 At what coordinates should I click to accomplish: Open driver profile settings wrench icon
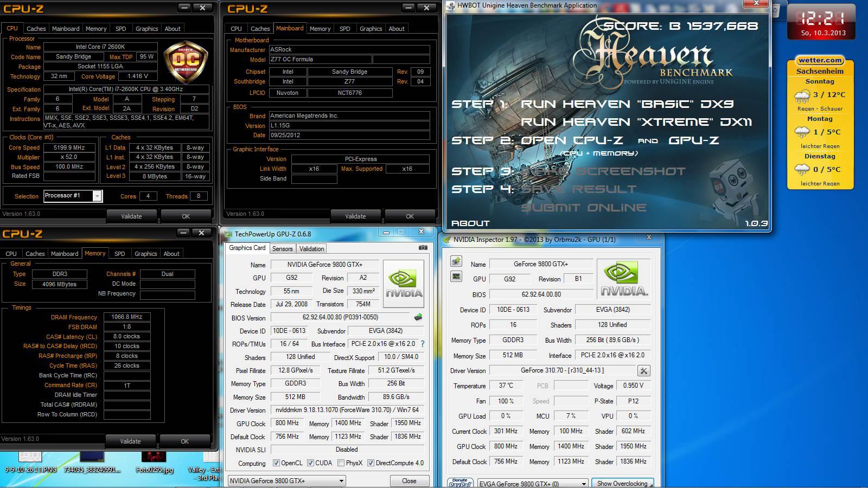(x=643, y=371)
